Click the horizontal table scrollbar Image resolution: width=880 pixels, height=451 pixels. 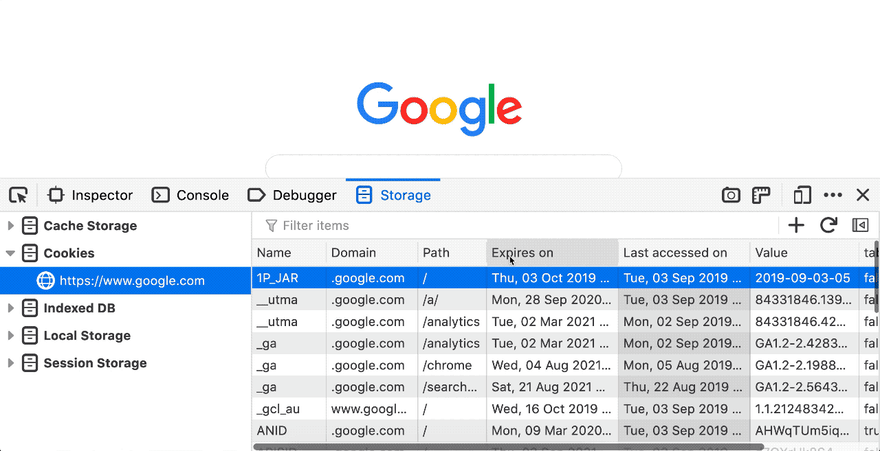pos(508,447)
